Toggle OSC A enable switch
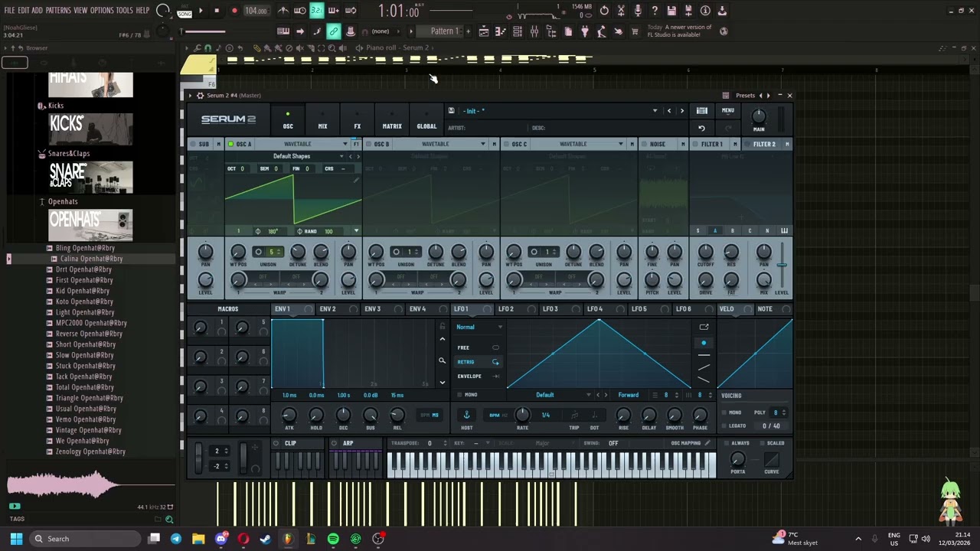The width and height of the screenshot is (980, 551). click(x=230, y=144)
